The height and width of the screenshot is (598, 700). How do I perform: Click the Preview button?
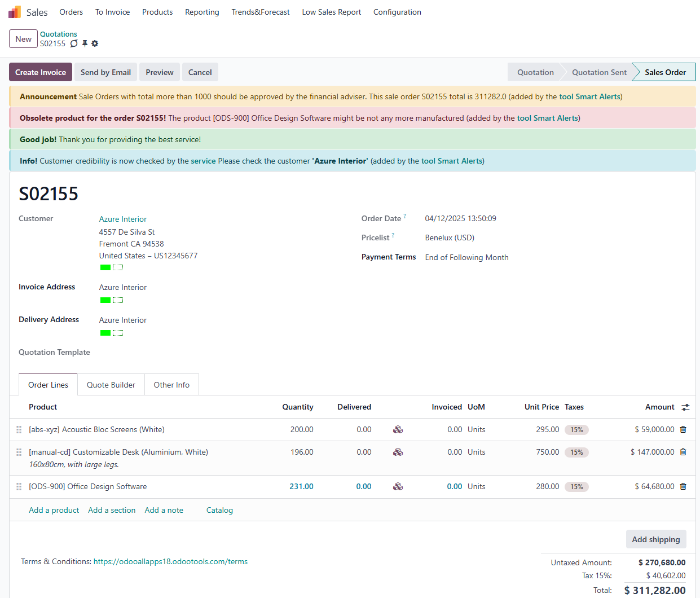(160, 72)
